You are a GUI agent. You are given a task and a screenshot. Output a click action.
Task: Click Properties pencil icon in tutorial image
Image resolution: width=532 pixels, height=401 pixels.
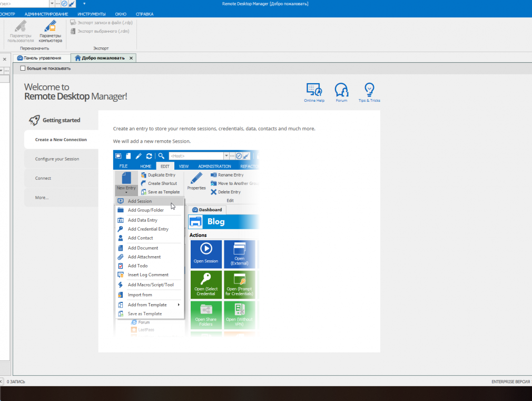point(196,181)
